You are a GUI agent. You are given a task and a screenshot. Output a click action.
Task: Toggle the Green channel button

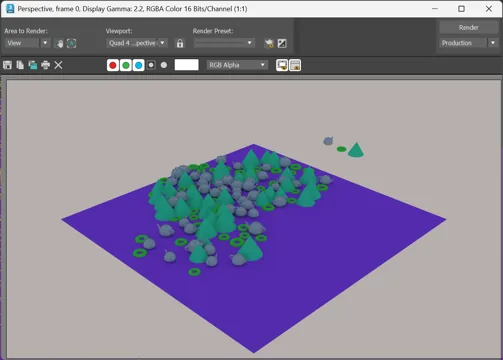pos(126,65)
